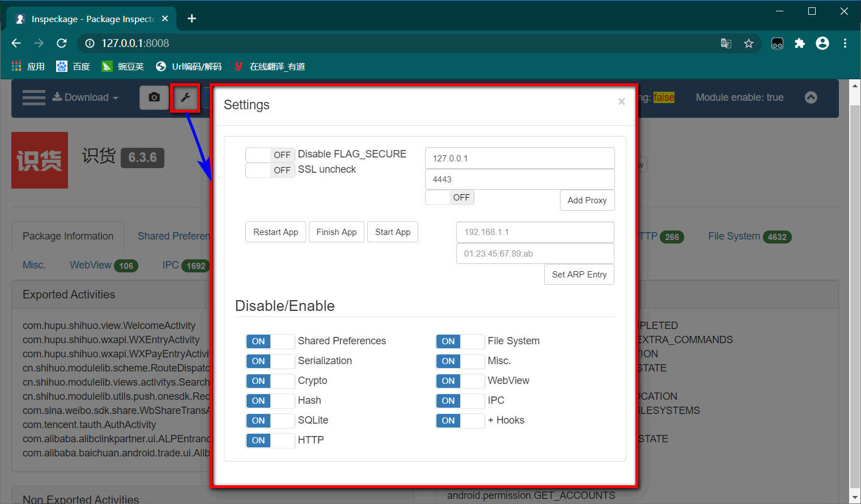
Task: Reload the page with refresh icon
Action: (x=62, y=44)
